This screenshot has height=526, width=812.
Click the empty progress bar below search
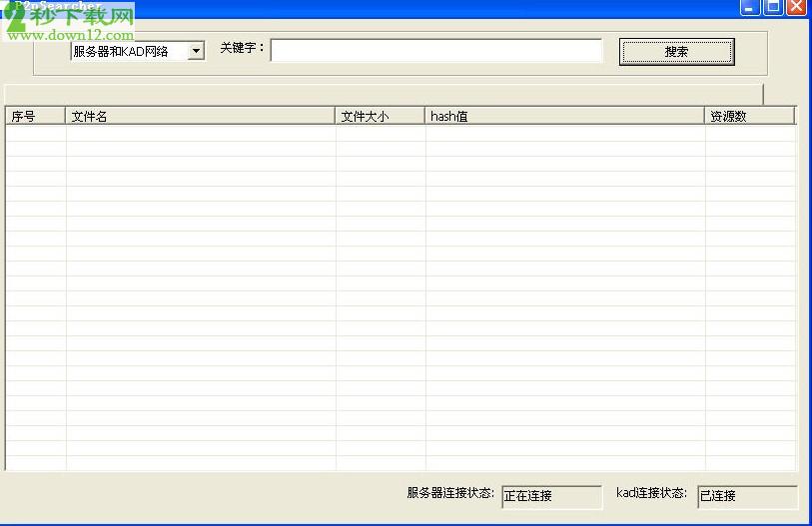pos(384,94)
